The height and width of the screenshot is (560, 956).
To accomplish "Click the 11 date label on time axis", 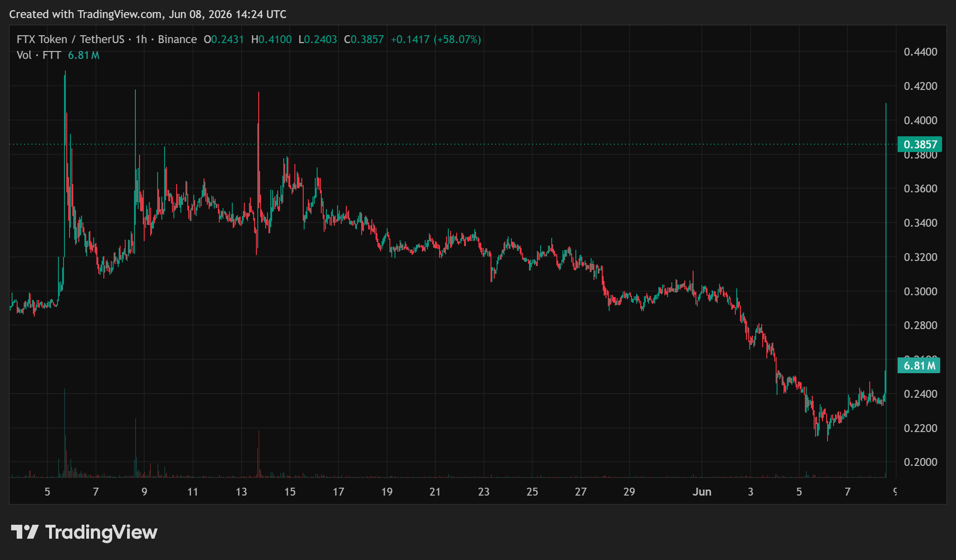I will tap(192, 492).
